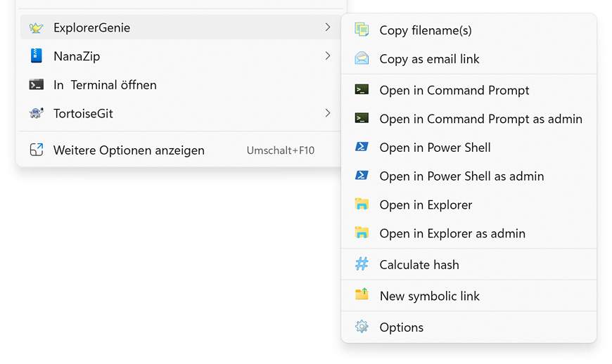Image resolution: width=612 pixels, height=364 pixels.
Task: Select Open in Power Shell as admin
Action: point(469,176)
